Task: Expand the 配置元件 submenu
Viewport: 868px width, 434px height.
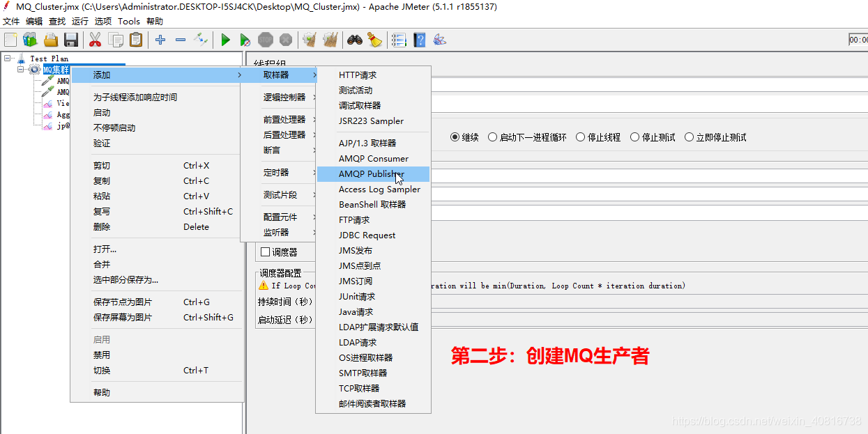Action: pos(278,217)
